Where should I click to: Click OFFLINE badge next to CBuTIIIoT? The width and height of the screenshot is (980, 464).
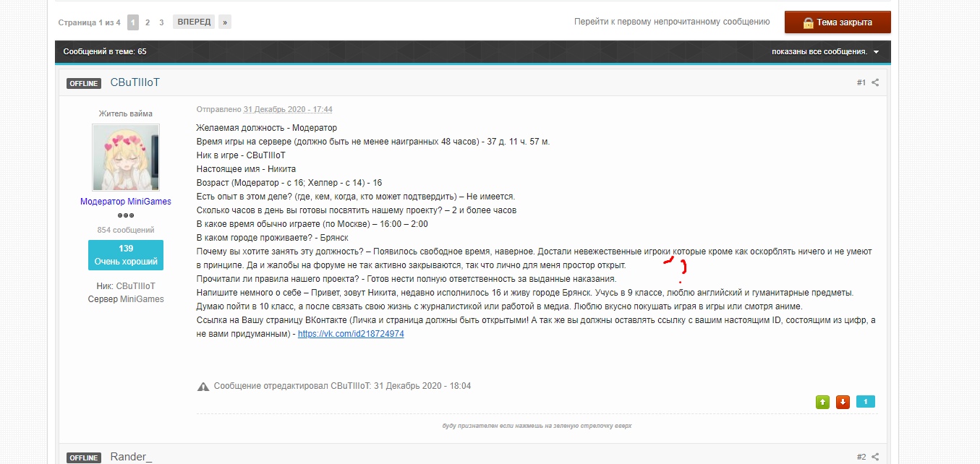point(85,83)
